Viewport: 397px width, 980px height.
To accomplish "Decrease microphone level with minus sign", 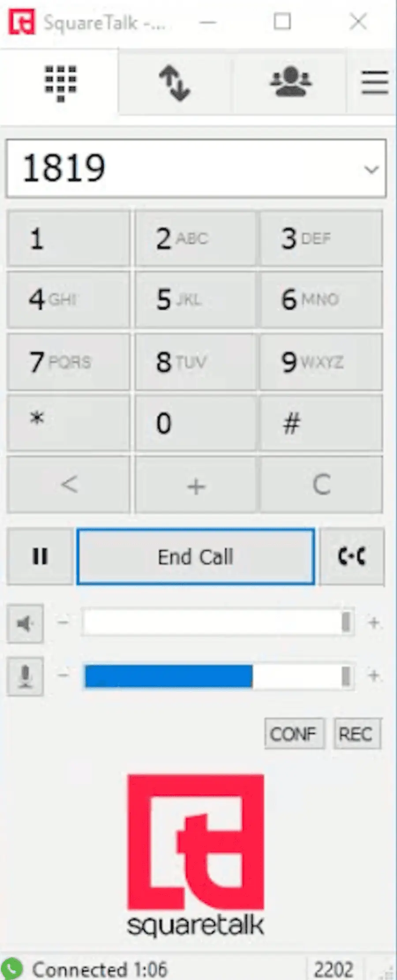I will pyautogui.click(x=64, y=675).
